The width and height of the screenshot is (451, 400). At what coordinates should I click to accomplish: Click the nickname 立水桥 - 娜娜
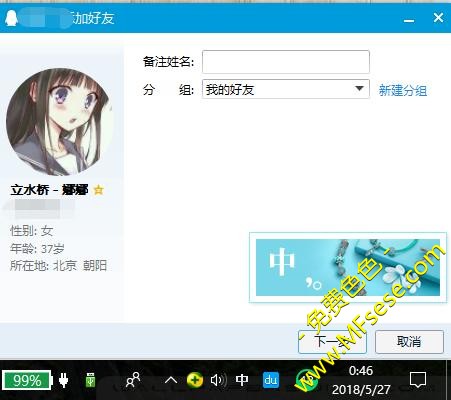[x=49, y=190]
